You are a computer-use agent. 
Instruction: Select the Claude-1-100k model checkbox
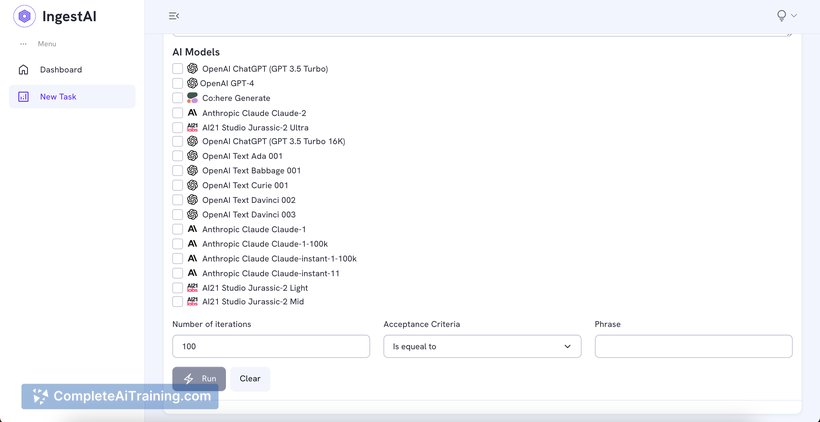tap(178, 244)
